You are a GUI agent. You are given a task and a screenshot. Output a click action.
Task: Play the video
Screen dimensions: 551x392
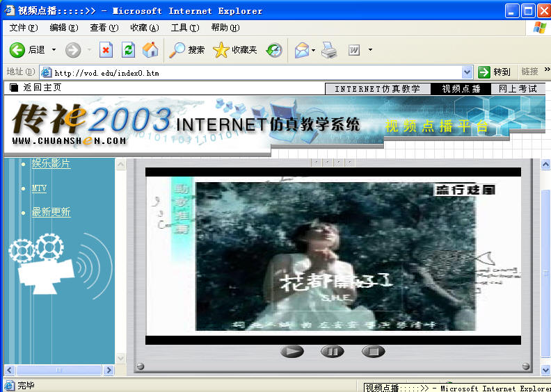click(292, 352)
